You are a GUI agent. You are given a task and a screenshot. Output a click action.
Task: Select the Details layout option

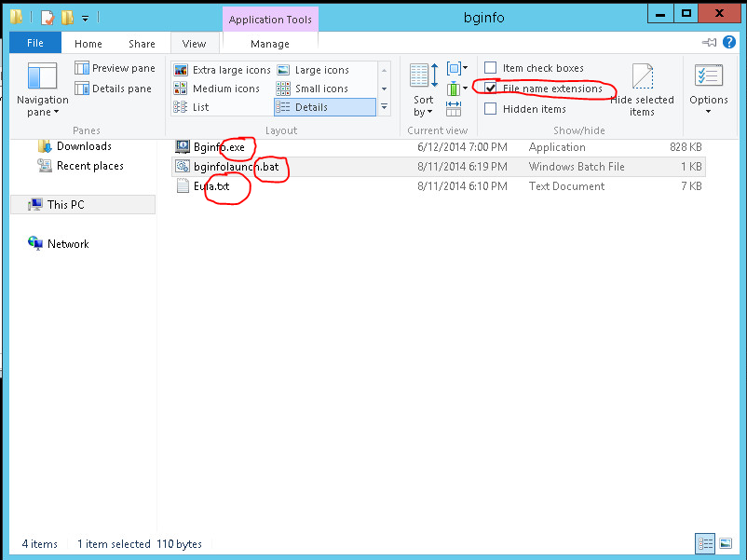[x=325, y=107]
